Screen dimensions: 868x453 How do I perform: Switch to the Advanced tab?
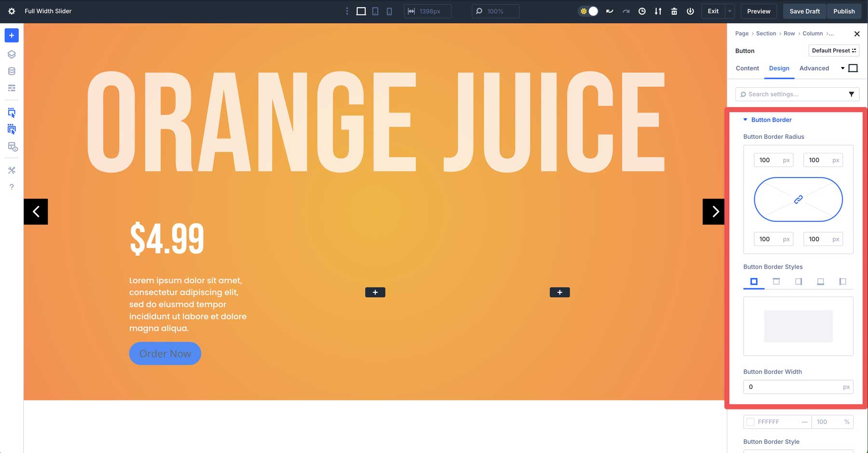[814, 68]
